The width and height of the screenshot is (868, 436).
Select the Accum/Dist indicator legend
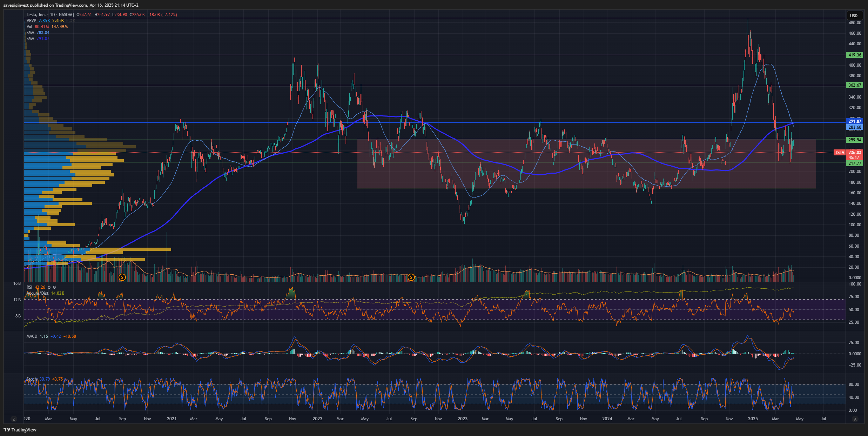(x=45, y=293)
